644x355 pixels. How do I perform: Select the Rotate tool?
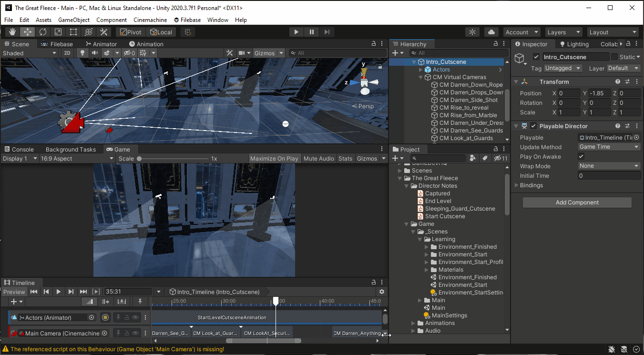point(42,32)
